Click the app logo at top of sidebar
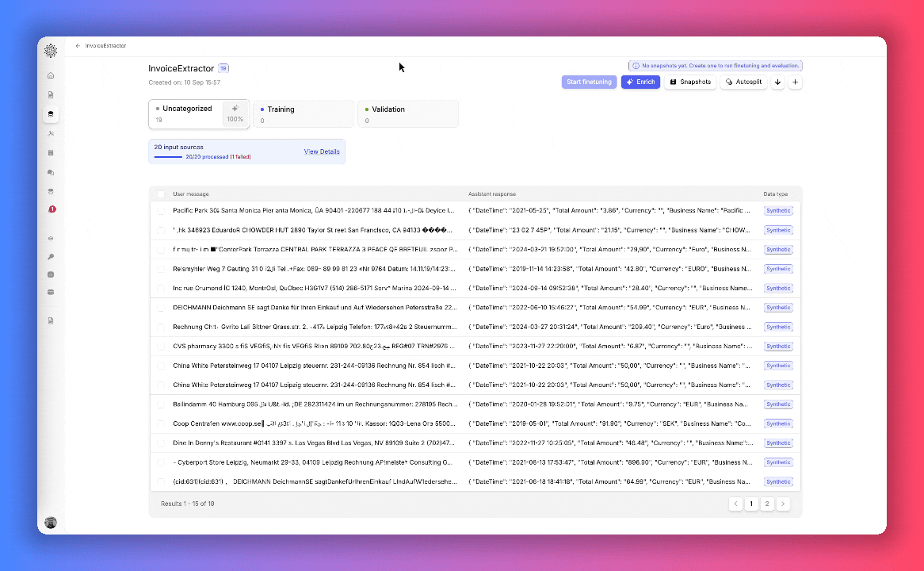 (x=51, y=51)
